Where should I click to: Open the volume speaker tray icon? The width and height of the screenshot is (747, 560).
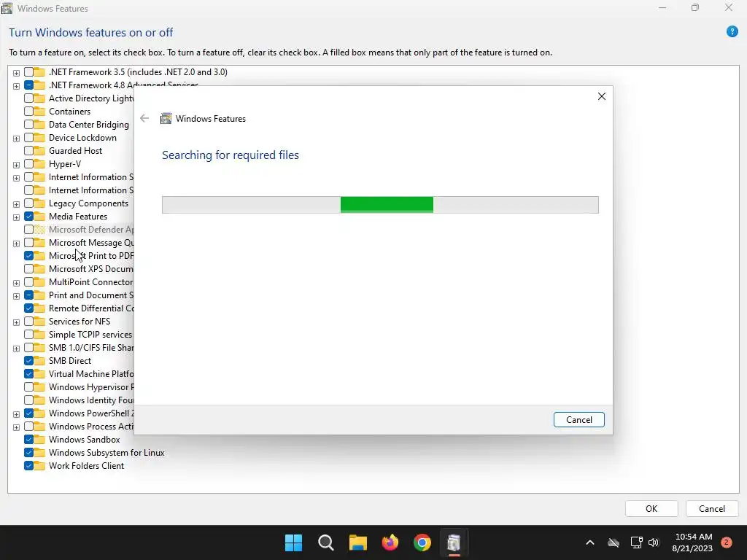pos(654,542)
